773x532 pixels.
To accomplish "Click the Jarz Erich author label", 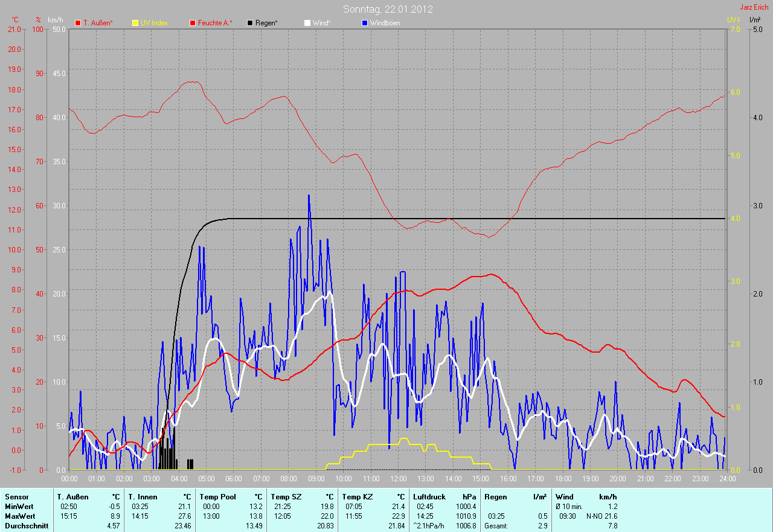I will 754,7.
